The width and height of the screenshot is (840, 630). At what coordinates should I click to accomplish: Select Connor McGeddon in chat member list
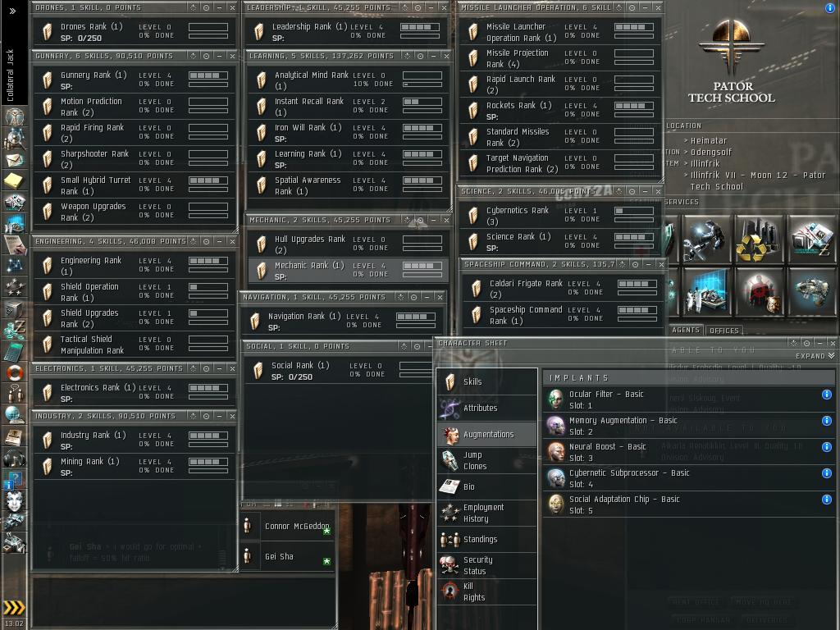coord(286,527)
